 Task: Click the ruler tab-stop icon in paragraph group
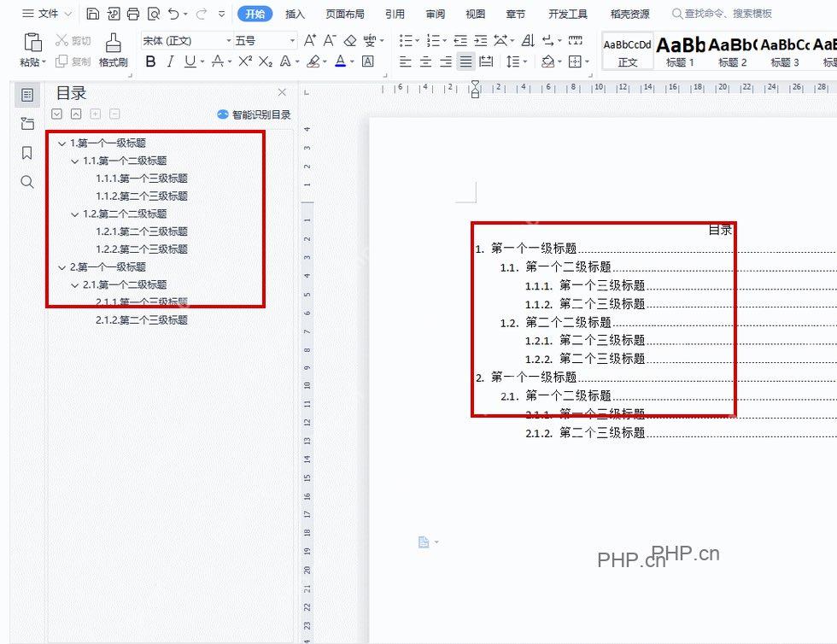point(576,40)
